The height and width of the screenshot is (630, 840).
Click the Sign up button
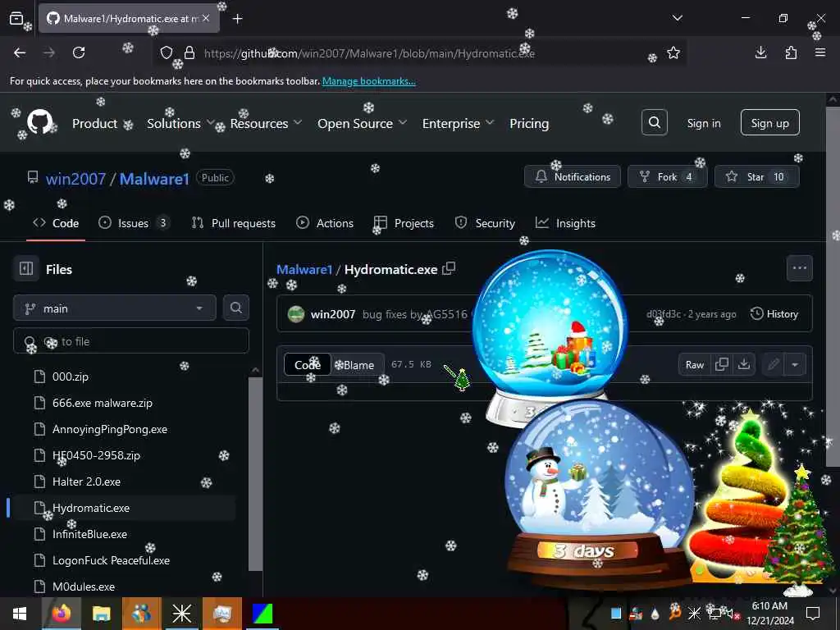(769, 123)
